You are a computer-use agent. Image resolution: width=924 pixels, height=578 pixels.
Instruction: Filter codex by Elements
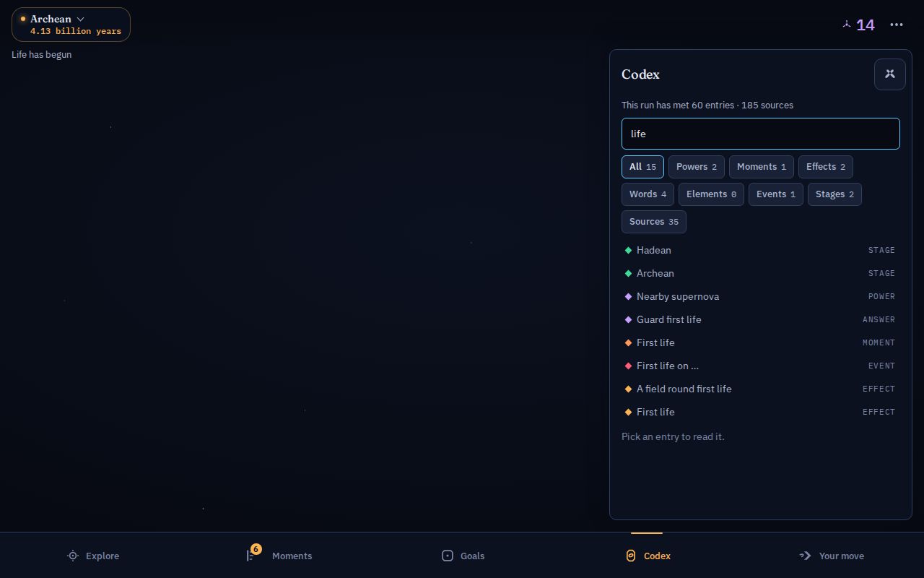click(x=711, y=194)
